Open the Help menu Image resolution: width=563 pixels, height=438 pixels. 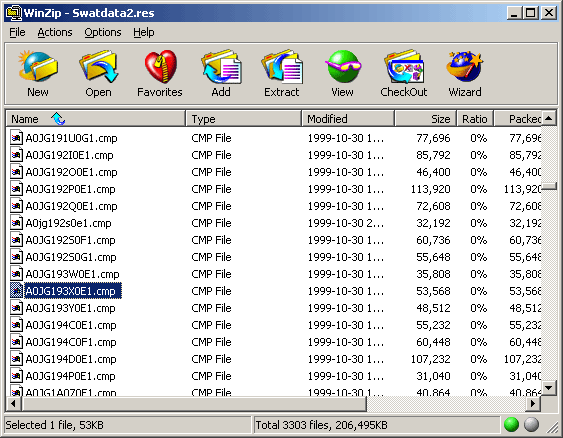tap(144, 32)
